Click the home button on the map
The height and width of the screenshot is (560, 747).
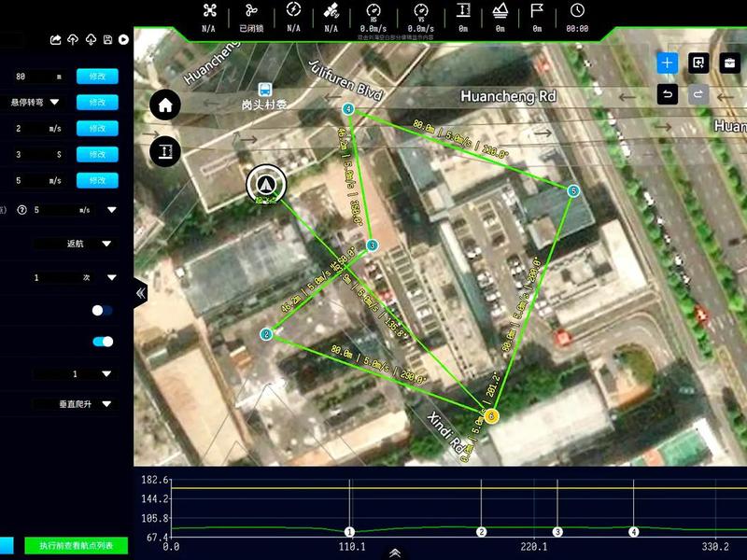click(165, 105)
